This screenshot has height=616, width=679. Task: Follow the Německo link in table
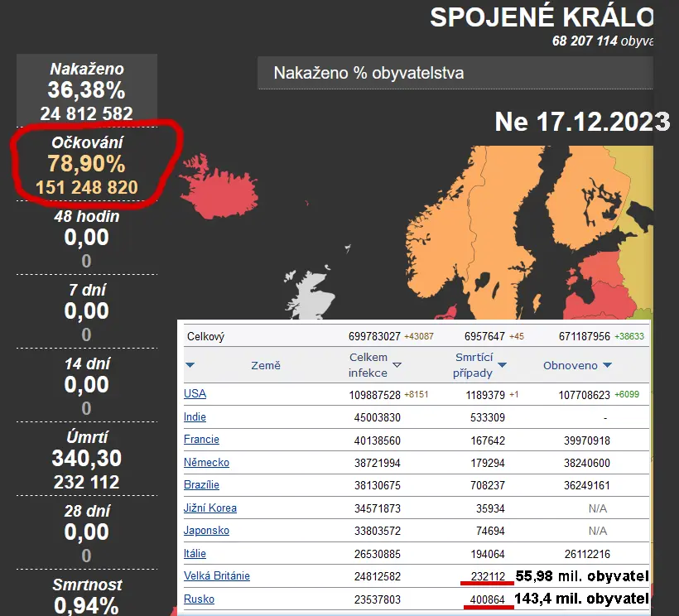206,462
